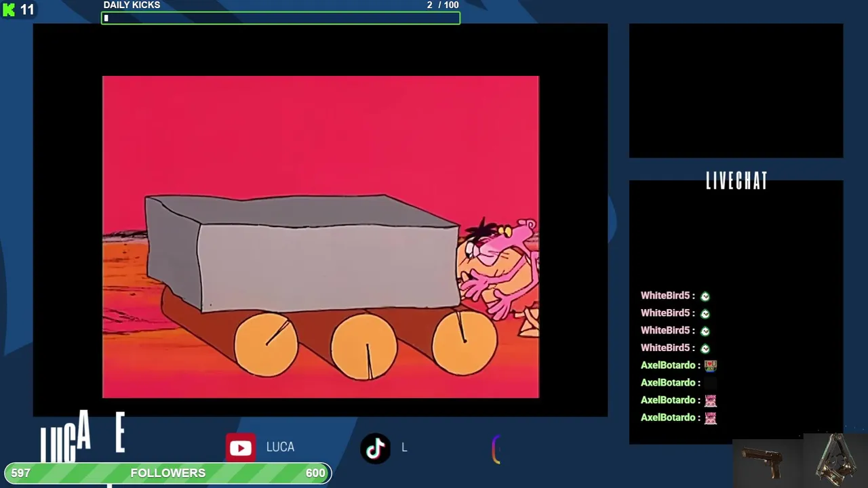Click the follower goal number "600"

315,473
